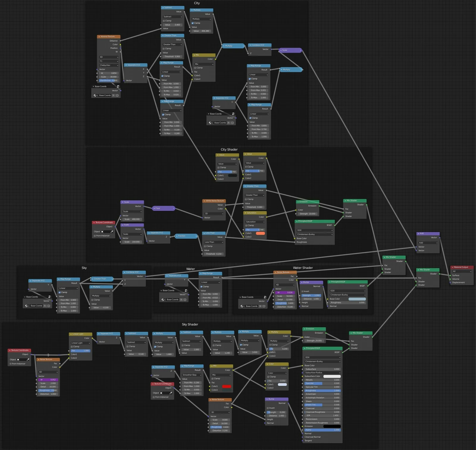Use the eyedropper on City Shader's Texture Coordinate node
Screen dimensions: 476x450
coord(112,232)
